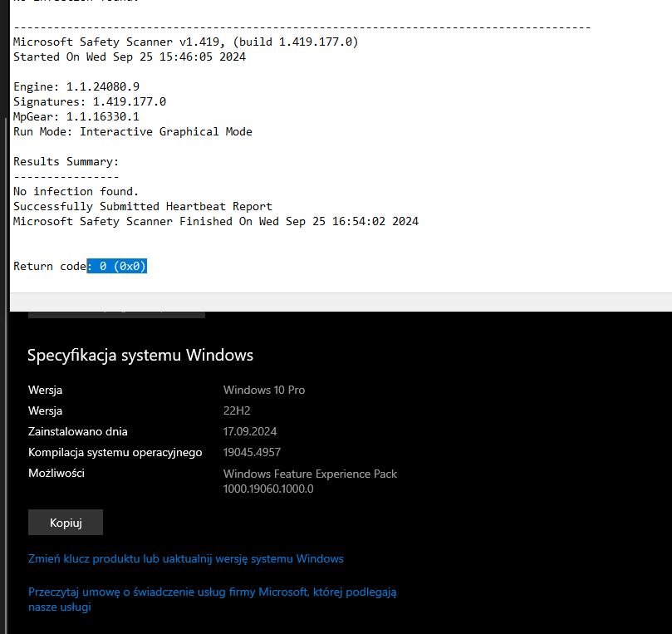Image resolution: width=672 pixels, height=634 pixels.
Task: Click the 1000.19060.1000.0 pack version value
Action: tap(268, 489)
